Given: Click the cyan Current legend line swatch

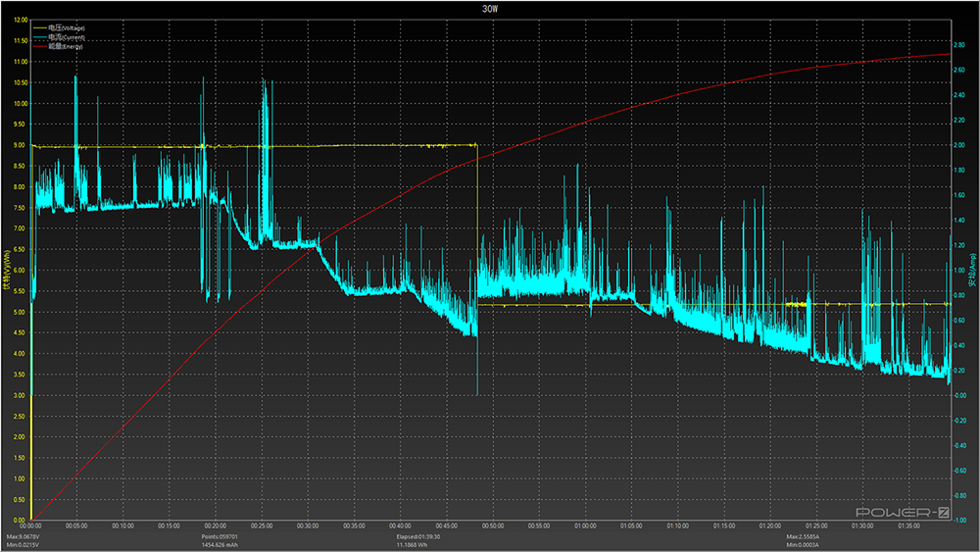Looking at the screenshot, I should (x=40, y=37).
